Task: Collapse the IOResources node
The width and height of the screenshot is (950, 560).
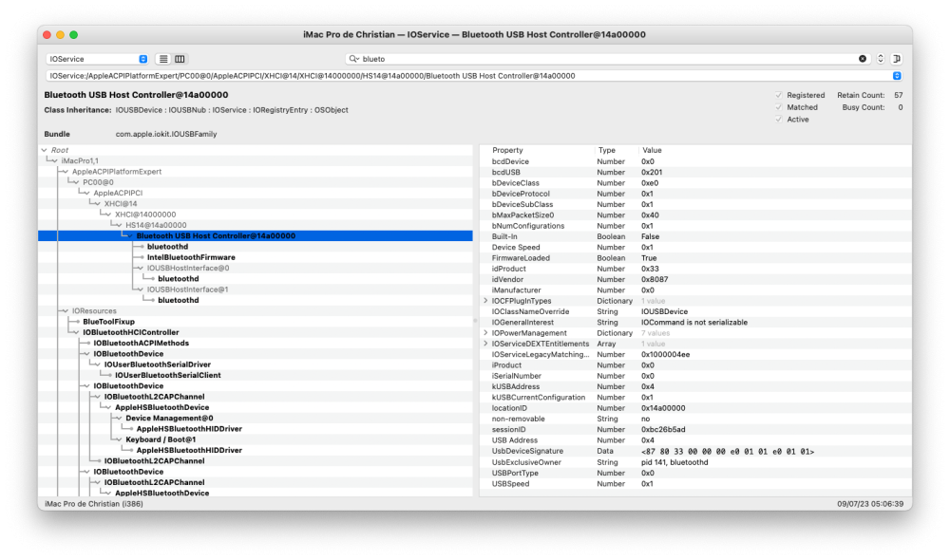Action: point(65,311)
